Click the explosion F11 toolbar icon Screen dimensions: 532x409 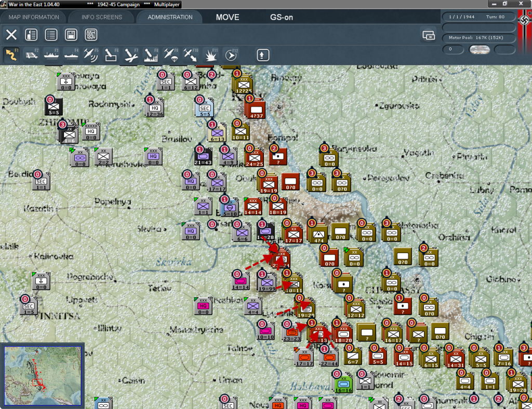coord(210,55)
